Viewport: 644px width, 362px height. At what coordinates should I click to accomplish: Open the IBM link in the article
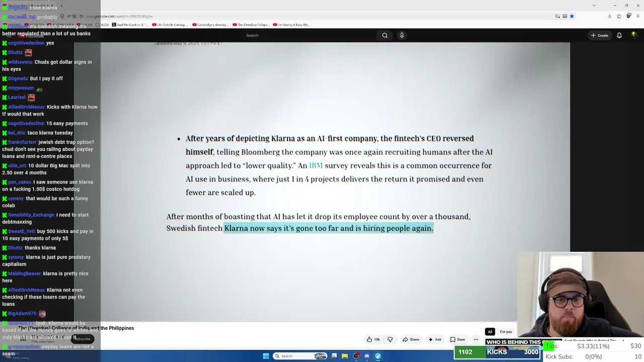click(x=316, y=165)
